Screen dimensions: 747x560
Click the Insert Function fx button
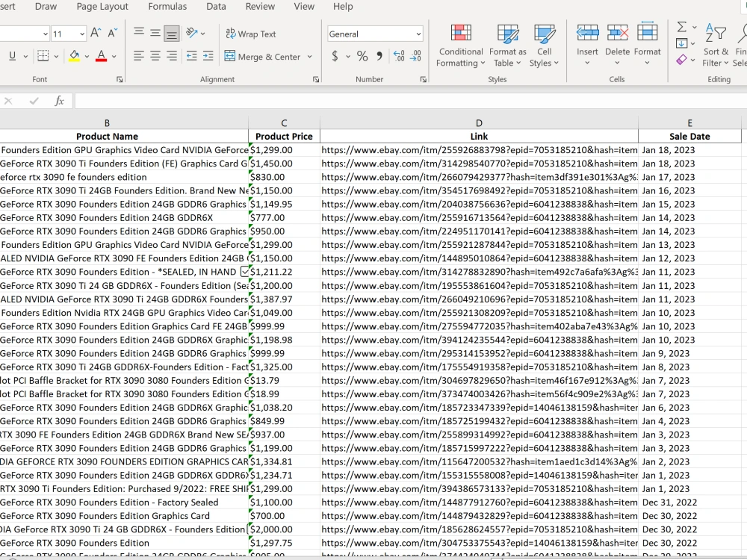(59, 101)
